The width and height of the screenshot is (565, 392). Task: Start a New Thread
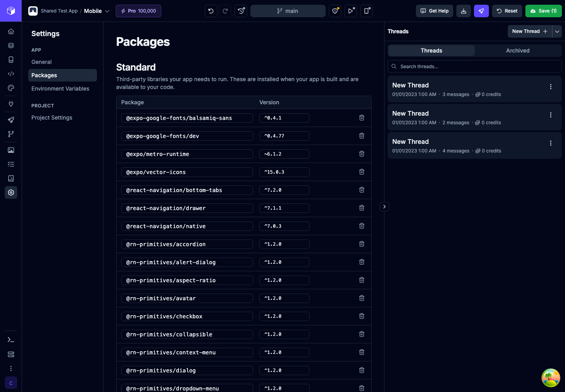(x=530, y=31)
